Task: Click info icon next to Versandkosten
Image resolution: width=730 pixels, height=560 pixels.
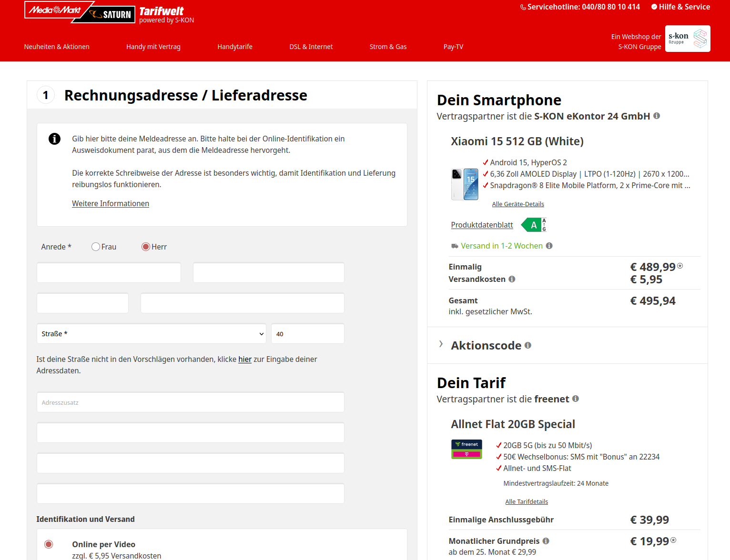Action: point(512,279)
